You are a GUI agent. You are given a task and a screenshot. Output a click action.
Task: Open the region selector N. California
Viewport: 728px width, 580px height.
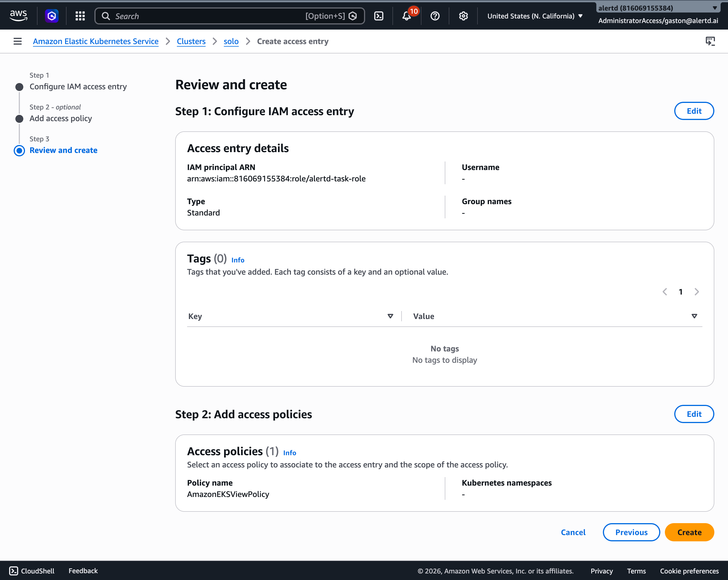point(535,16)
